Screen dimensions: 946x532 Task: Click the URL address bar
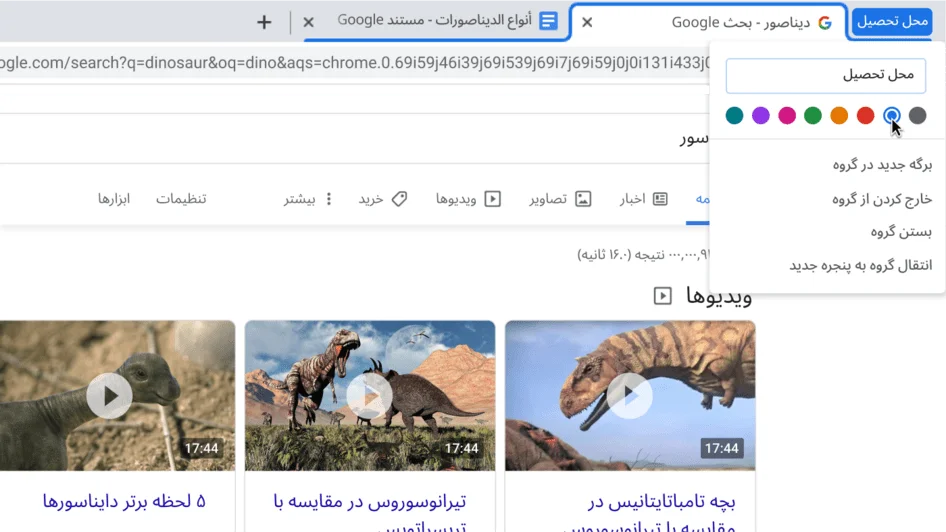point(355,63)
